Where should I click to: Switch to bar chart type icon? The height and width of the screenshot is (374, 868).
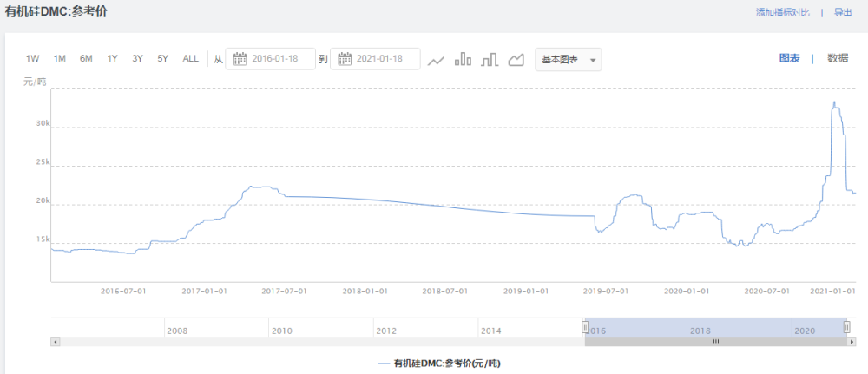pyautogui.click(x=463, y=59)
